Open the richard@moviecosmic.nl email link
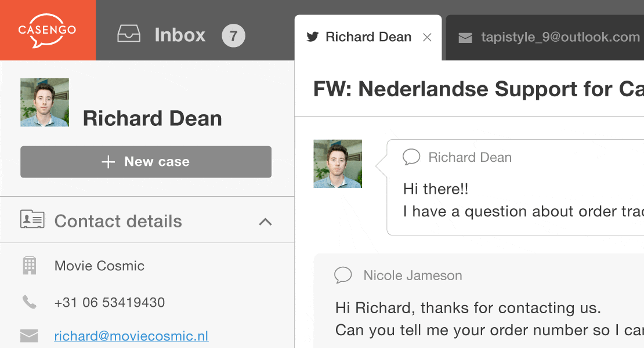This screenshot has width=644, height=348. 132,336
